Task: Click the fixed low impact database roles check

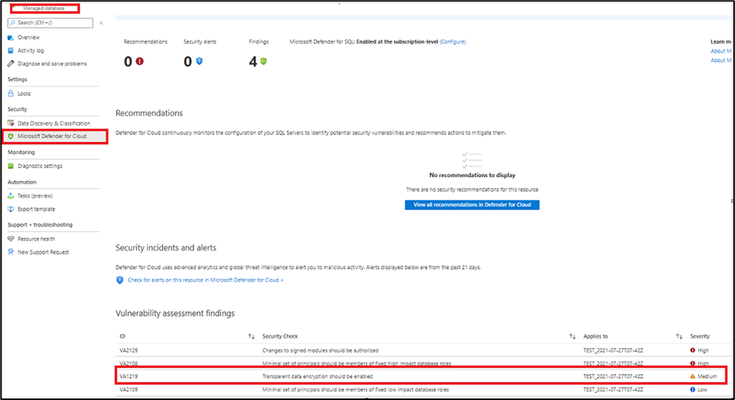Action: click(x=355, y=390)
